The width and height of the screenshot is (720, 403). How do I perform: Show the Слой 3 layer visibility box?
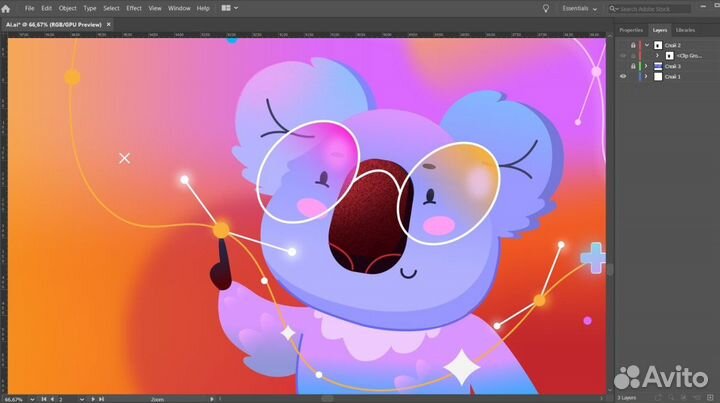coord(623,66)
